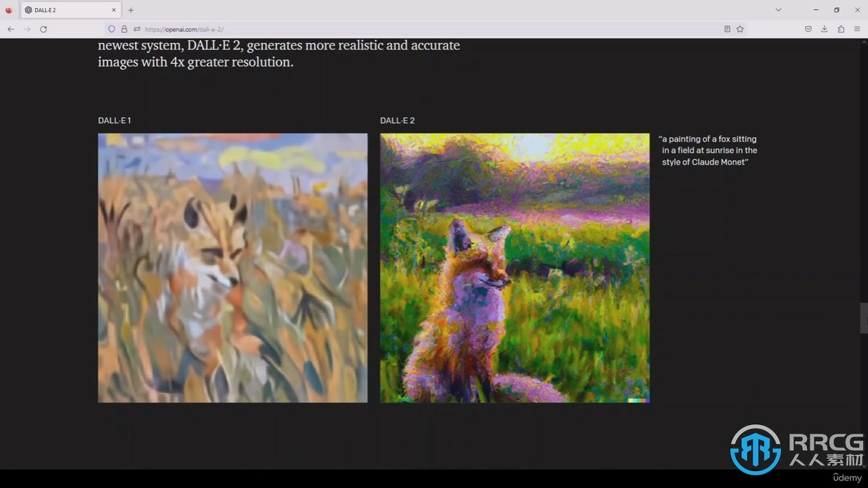View site security padlock info
This screenshot has height=488, width=868.
pos(124,29)
